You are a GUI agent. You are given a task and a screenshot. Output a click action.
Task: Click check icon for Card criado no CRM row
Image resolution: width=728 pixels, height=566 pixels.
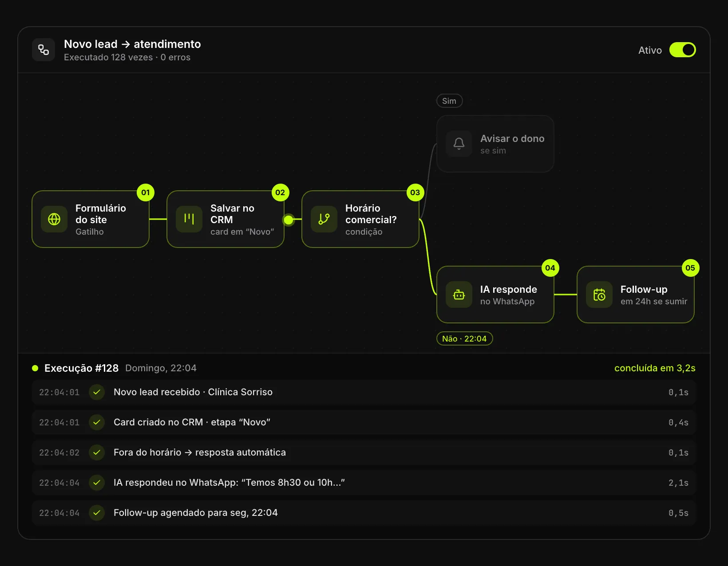[x=97, y=422]
